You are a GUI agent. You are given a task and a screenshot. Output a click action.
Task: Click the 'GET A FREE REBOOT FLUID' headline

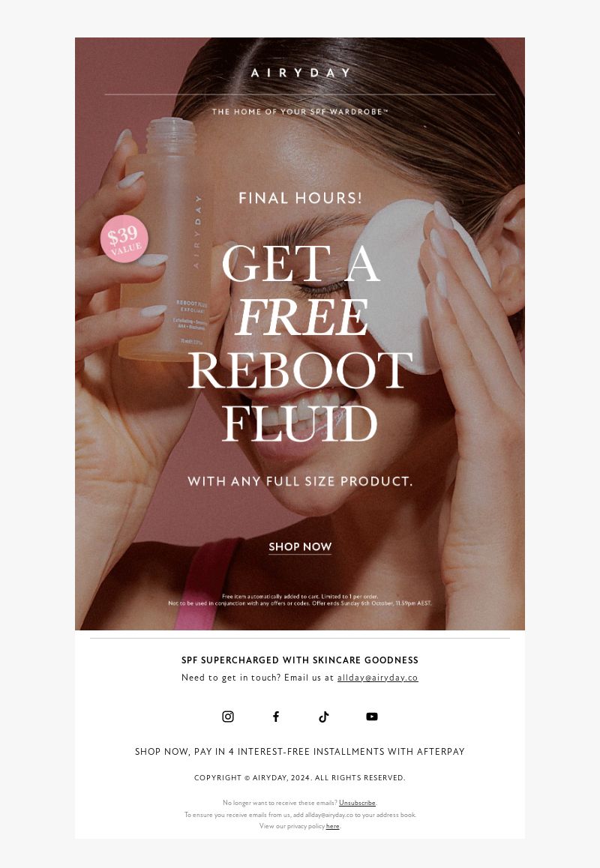tap(300, 343)
